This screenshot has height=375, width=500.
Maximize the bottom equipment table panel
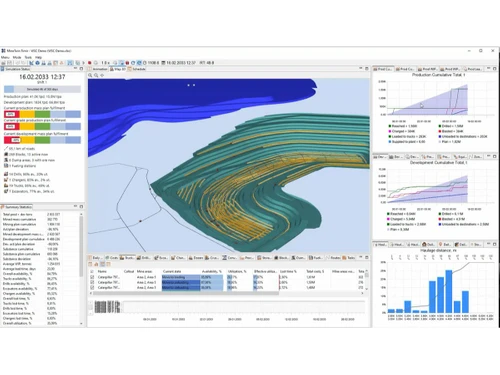tap(366, 258)
